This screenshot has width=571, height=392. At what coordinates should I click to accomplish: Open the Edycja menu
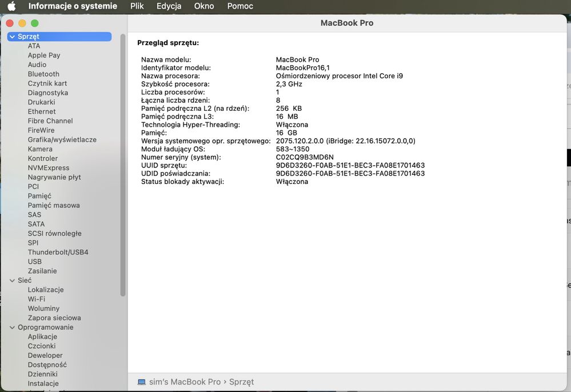coord(169,6)
